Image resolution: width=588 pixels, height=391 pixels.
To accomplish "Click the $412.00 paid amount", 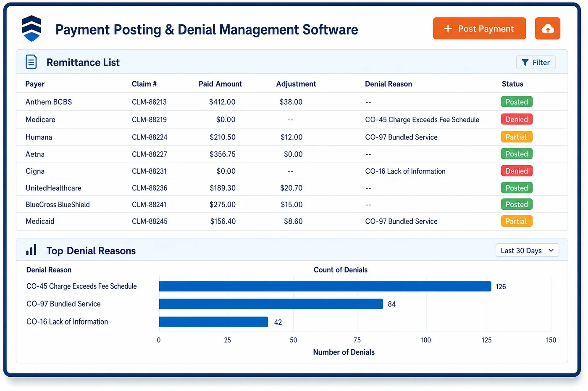I will pos(222,102).
